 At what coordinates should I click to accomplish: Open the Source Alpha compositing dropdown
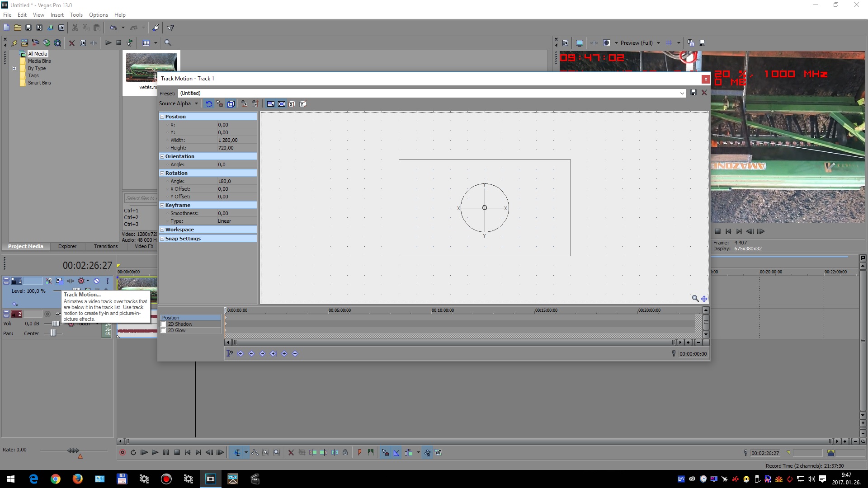point(179,103)
